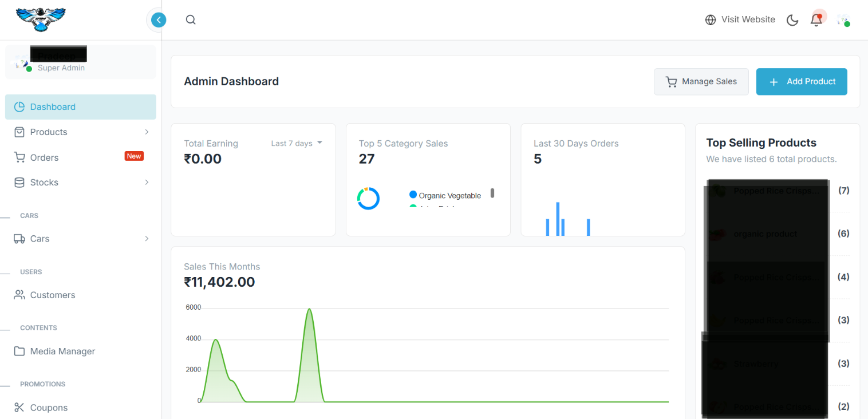The height and width of the screenshot is (419, 868).
Task: Open the user avatar in top right
Action: tap(843, 20)
